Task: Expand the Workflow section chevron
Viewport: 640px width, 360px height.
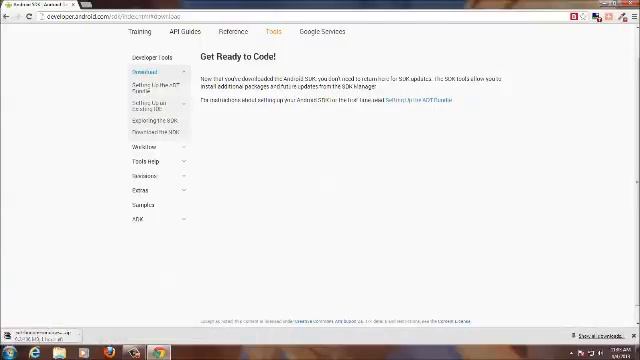Action: point(184,147)
